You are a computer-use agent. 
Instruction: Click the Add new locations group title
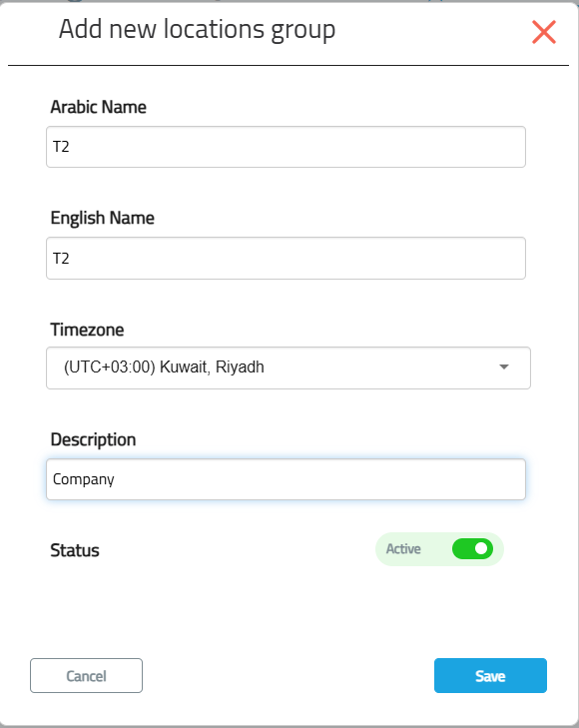coord(198,29)
